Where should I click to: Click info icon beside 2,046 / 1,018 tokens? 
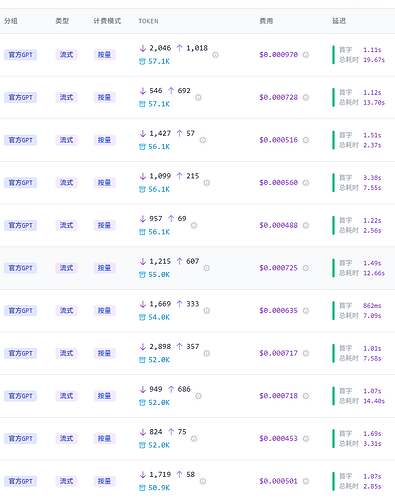point(215,55)
